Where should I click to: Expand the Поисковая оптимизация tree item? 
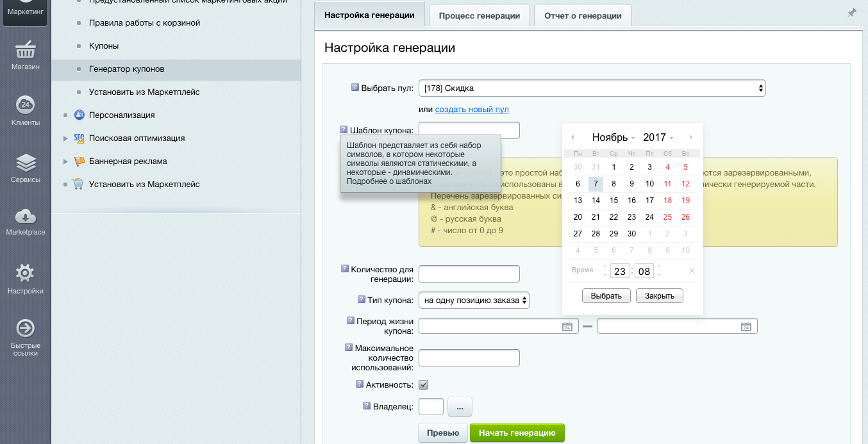[x=65, y=138]
